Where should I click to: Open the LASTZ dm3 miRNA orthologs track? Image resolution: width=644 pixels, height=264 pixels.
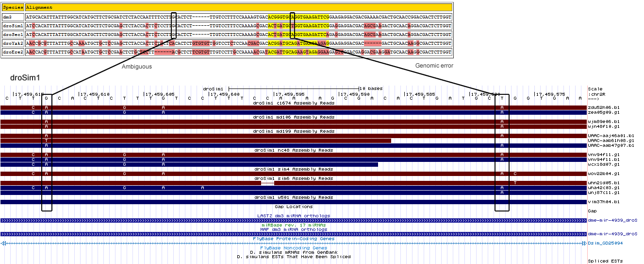click(x=293, y=216)
